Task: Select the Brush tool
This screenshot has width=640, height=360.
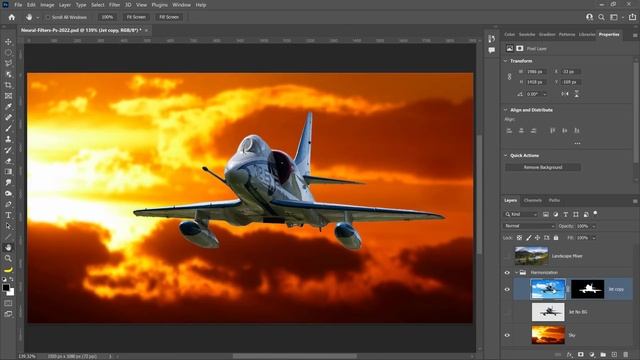Action: (x=8, y=129)
